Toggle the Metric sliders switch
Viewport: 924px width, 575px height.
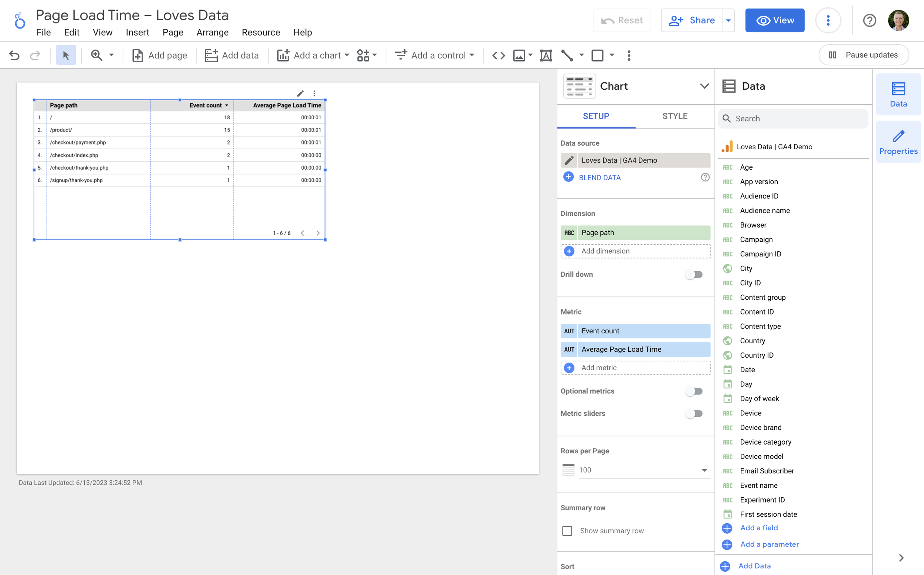pyautogui.click(x=694, y=414)
